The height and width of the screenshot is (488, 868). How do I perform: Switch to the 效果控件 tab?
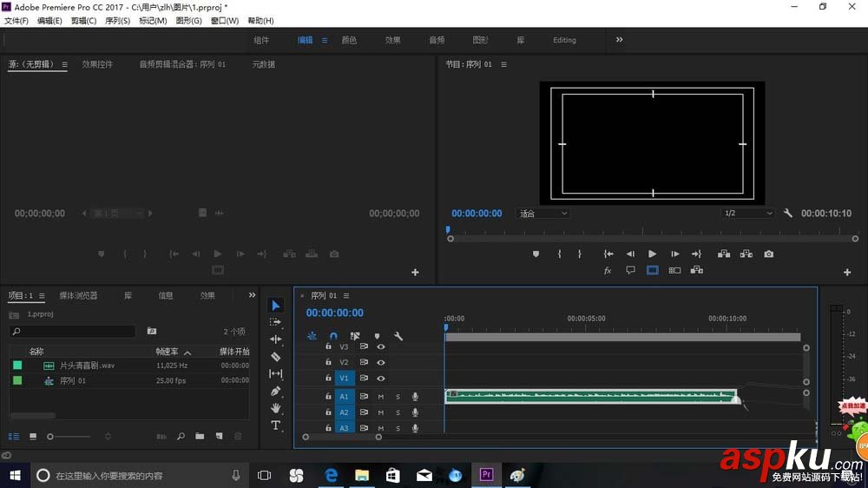point(97,64)
